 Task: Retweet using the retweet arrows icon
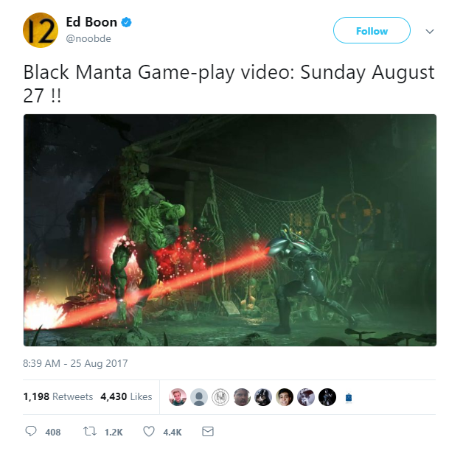click(x=90, y=431)
